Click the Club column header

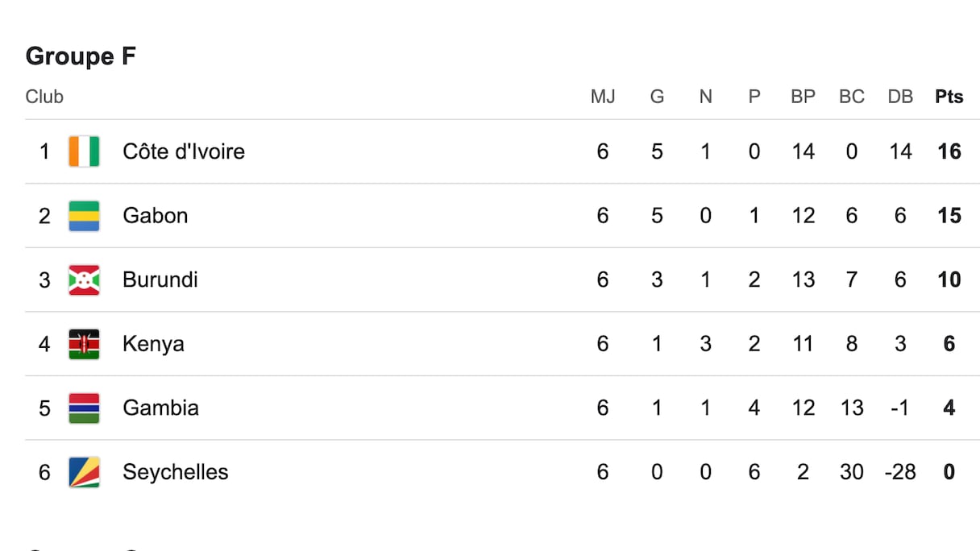tap(44, 97)
